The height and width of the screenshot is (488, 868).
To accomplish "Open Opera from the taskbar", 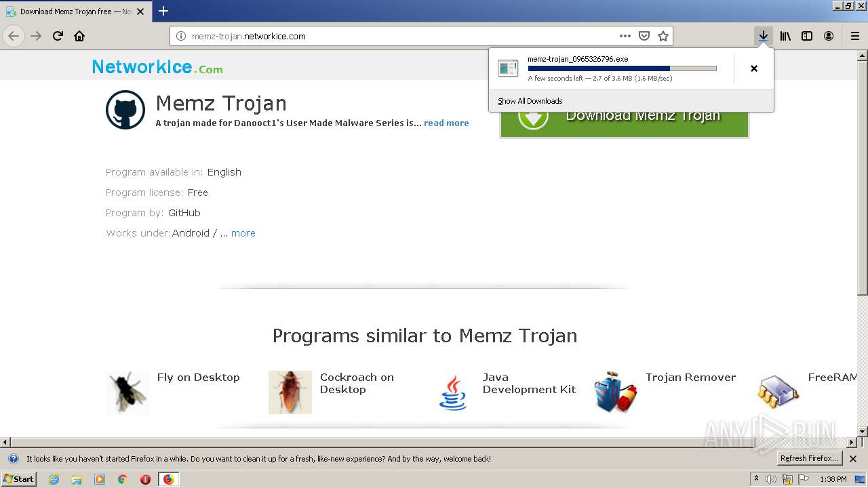I will point(145,479).
